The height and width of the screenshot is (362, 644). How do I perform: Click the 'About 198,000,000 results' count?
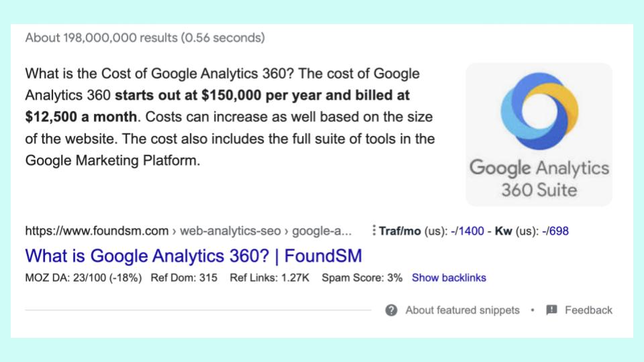[x=101, y=38]
